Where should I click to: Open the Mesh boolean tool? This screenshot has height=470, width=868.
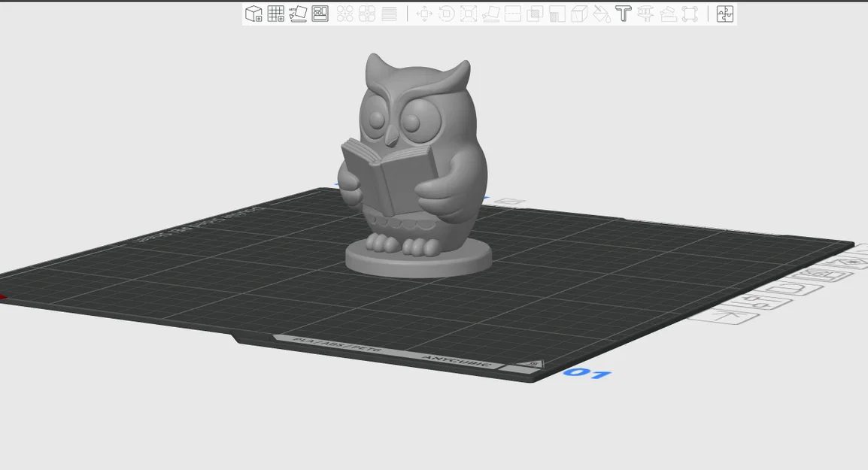point(535,14)
